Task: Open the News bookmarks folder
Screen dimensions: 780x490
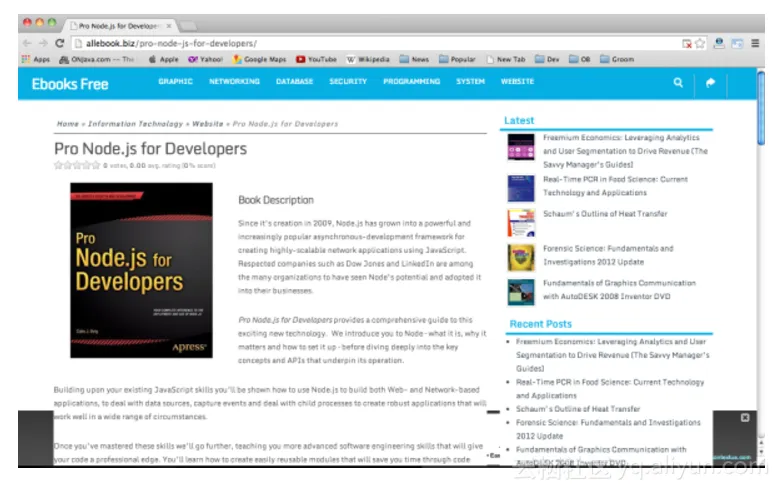Action: [x=414, y=59]
